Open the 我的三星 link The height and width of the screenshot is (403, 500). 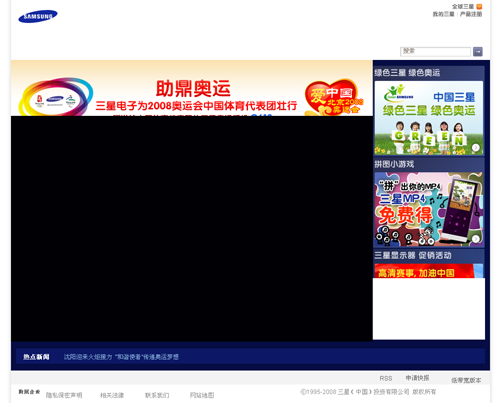(443, 14)
